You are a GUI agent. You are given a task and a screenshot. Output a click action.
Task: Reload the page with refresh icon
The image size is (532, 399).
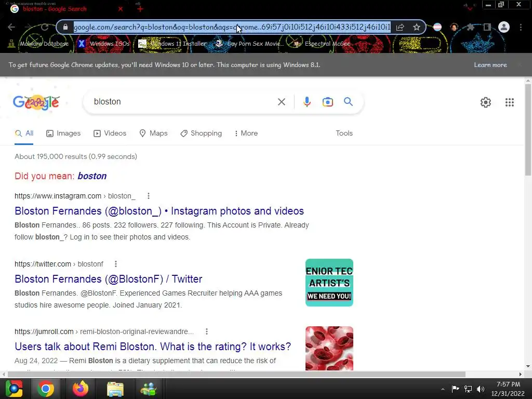pyautogui.click(x=45, y=27)
